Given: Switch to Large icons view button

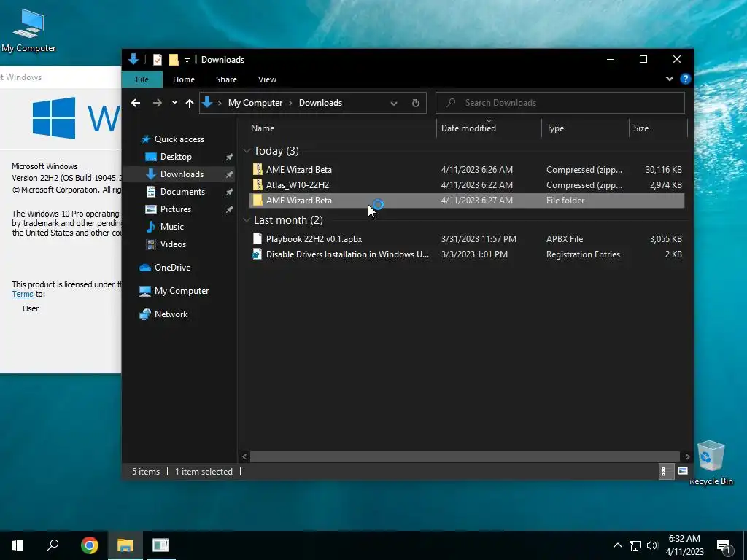Looking at the screenshot, I should pos(683,472).
